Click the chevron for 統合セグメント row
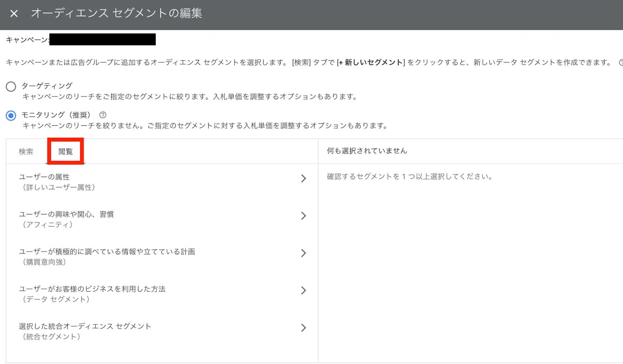Image resolution: width=623 pixels, height=364 pixels. pos(304,327)
